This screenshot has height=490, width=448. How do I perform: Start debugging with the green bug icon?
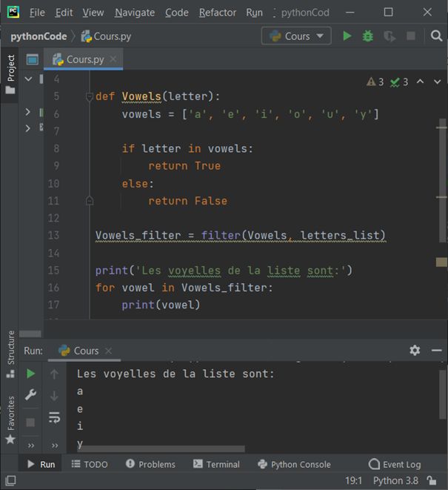click(368, 36)
